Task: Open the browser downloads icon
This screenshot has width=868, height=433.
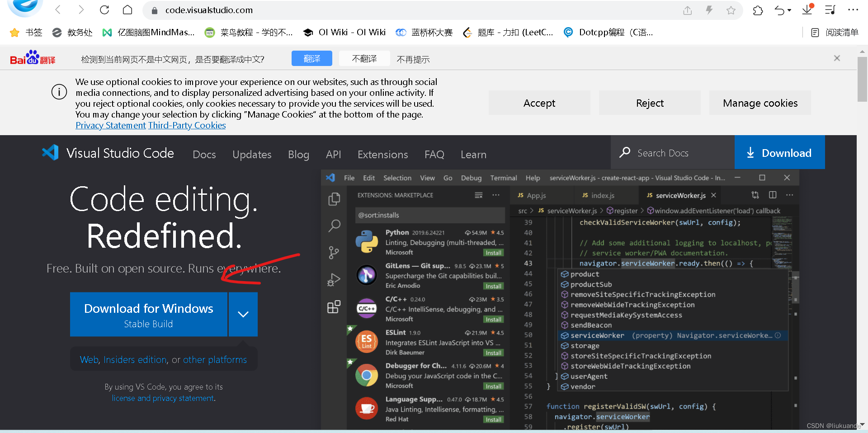Action: (x=807, y=9)
